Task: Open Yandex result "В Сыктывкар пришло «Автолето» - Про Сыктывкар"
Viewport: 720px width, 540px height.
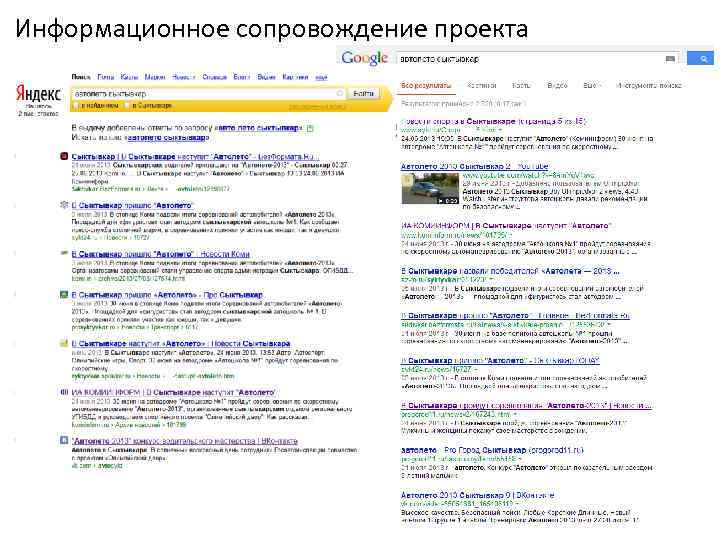Action: point(167,295)
